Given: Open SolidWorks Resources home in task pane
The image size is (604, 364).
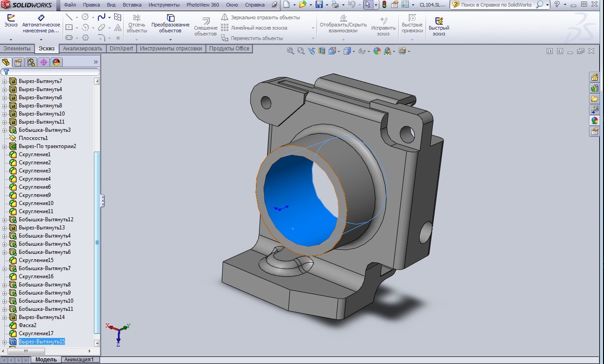Looking at the screenshot, I should 595,77.
